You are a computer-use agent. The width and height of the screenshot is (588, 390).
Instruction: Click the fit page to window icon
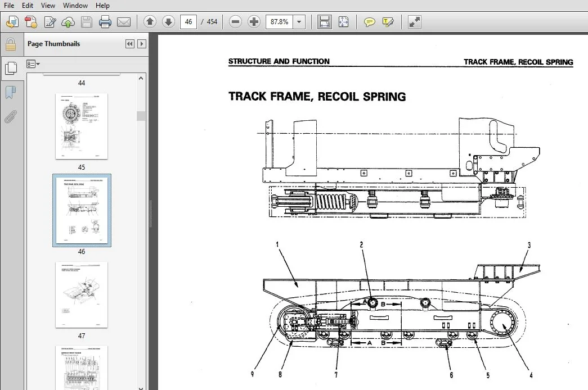(x=343, y=22)
